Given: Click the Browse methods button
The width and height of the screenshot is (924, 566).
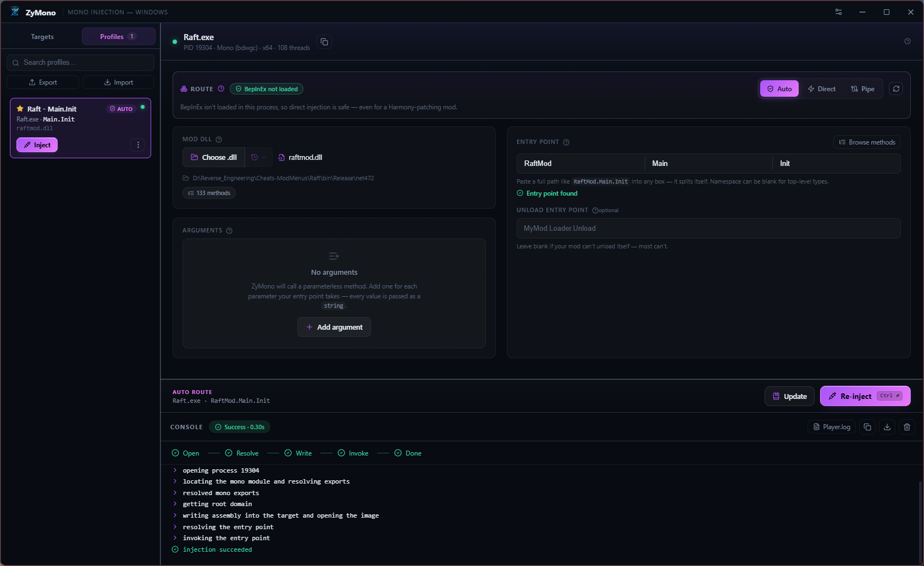Looking at the screenshot, I should [x=867, y=142].
